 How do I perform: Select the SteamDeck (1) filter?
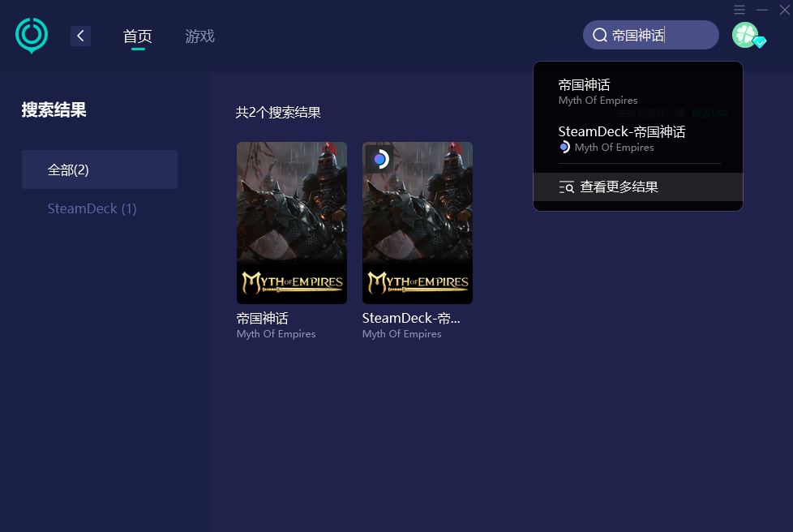[x=92, y=208]
